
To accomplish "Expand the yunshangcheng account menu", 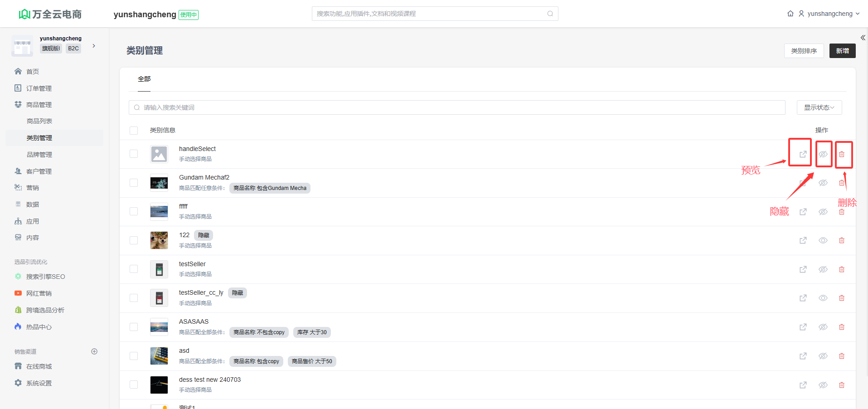I will 829,14.
